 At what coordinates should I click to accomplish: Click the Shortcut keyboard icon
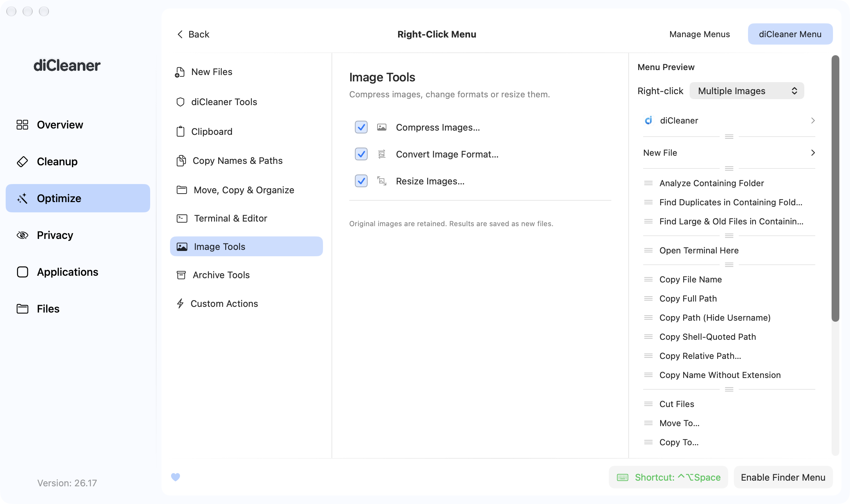click(622, 477)
